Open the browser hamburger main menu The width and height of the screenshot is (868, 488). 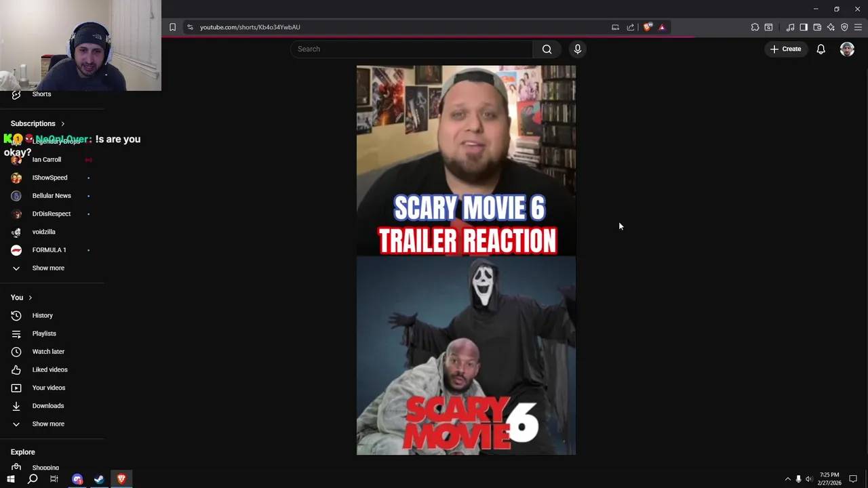[858, 27]
